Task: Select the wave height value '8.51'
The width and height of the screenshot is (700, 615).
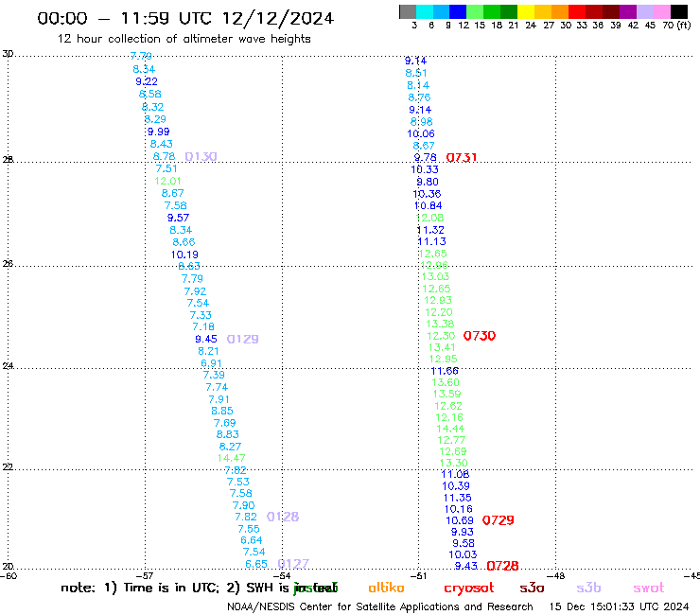Action: tap(416, 73)
